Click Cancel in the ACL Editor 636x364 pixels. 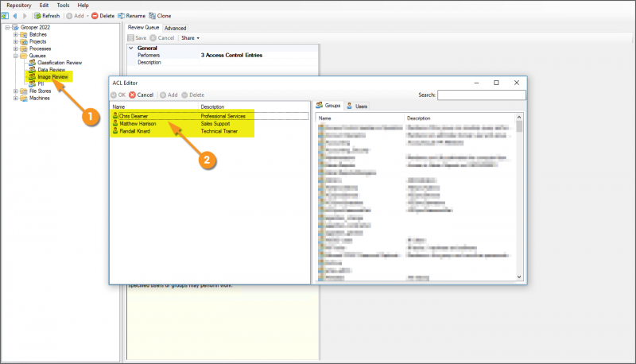pyautogui.click(x=142, y=95)
